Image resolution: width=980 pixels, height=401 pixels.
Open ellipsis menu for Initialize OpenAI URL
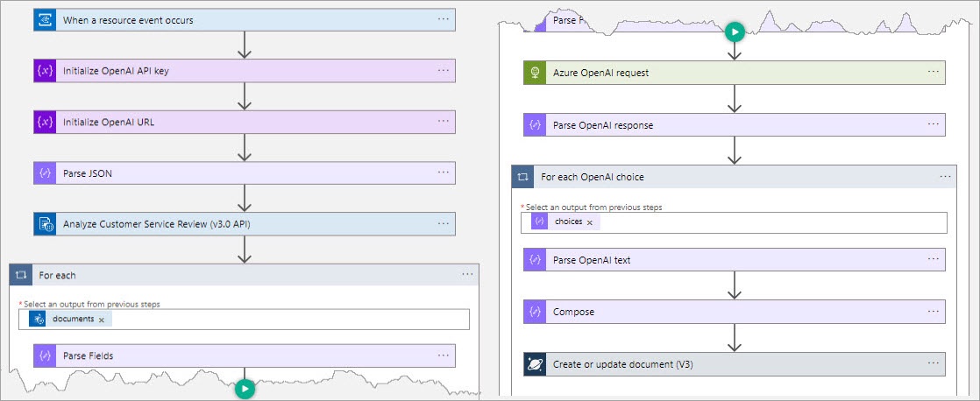point(444,122)
